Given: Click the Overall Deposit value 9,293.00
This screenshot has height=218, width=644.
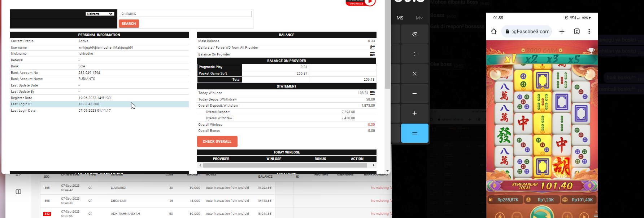Looking at the screenshot, I should point(348,112).
